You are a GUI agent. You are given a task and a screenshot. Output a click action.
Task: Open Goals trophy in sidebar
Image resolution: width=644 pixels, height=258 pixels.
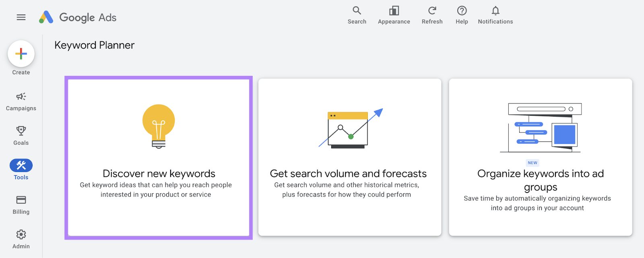click(x=21, y=135)
